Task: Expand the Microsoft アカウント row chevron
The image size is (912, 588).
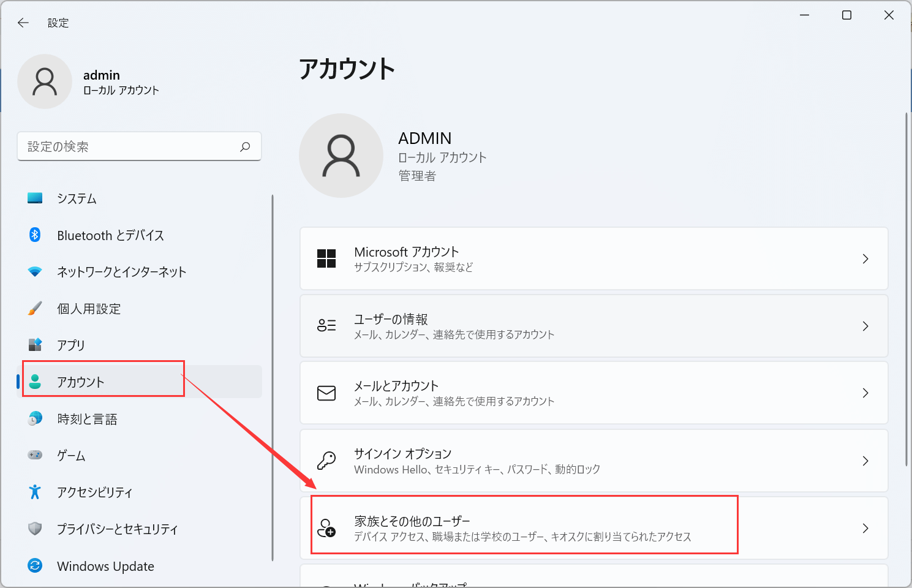Action: tap(865, 258)
